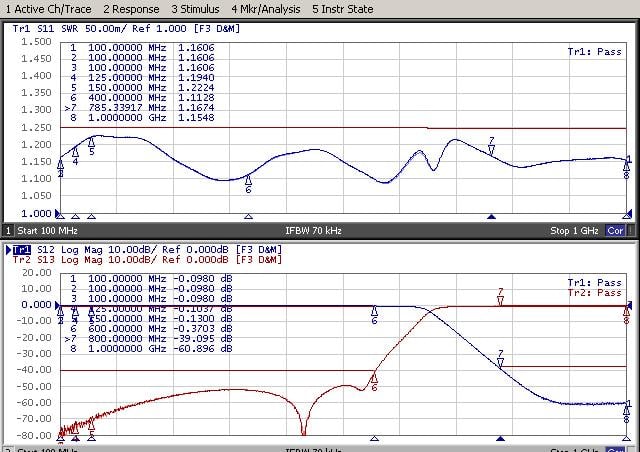
Task: Click the 125.00000 MHz 1.1940 marker row
Action: (x=140, y=78)
